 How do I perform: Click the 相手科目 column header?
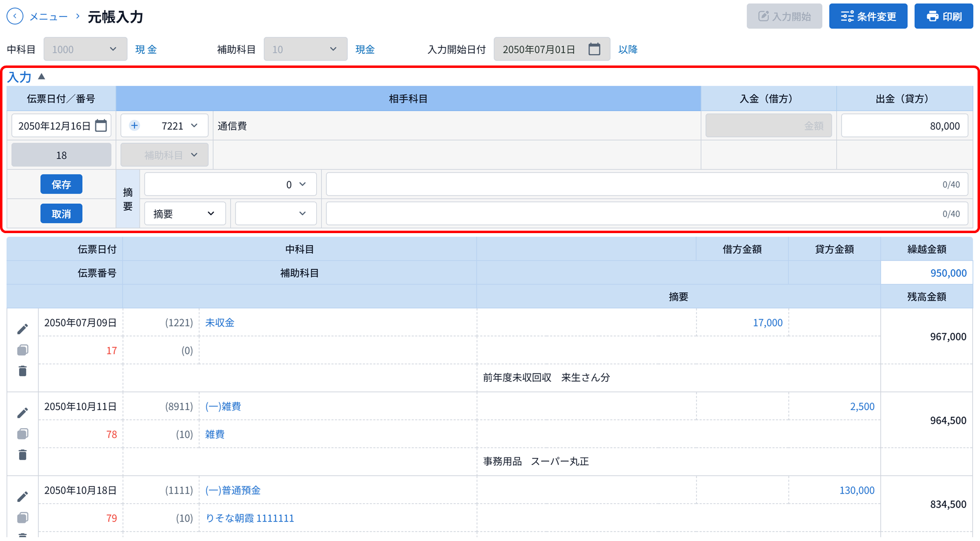408,99
